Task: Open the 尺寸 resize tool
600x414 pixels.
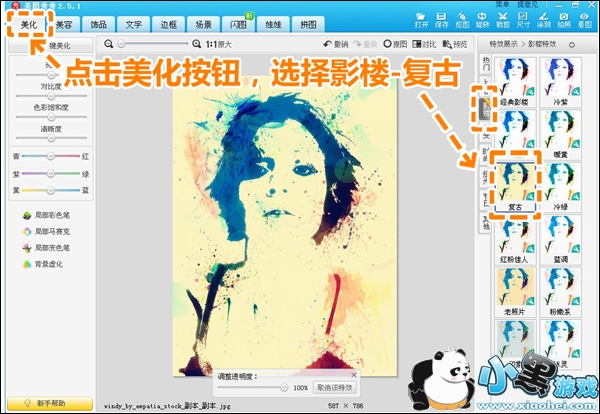Action: pyautogui.click(x=523, y=20)
